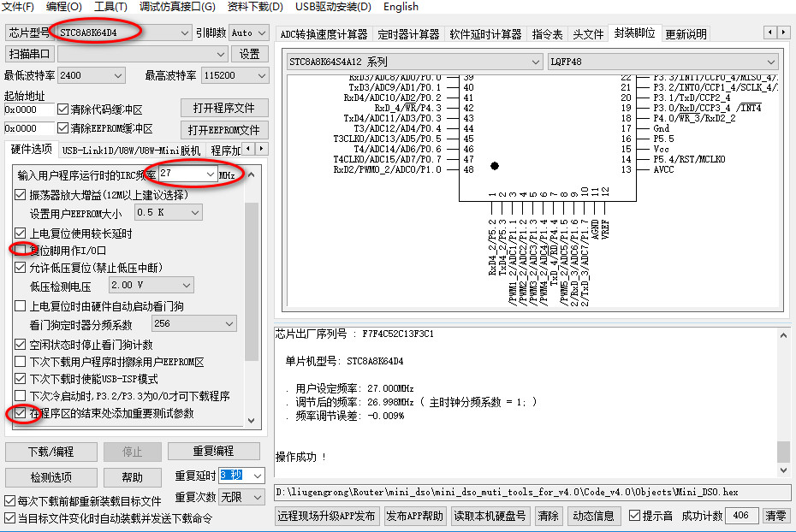Click the 清除 button
The image size is (796, 532).
click(x=549, y=516)
